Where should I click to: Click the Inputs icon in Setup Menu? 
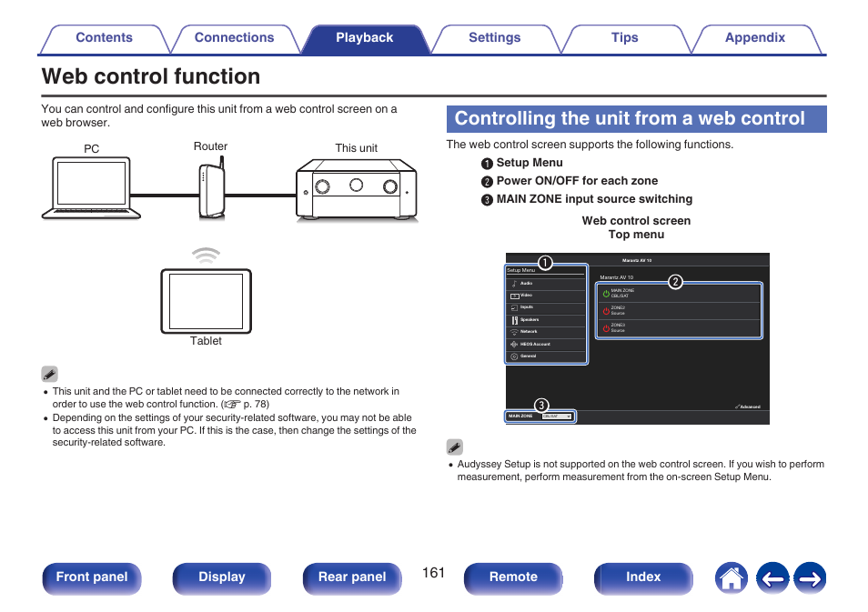tap(514, 308)
